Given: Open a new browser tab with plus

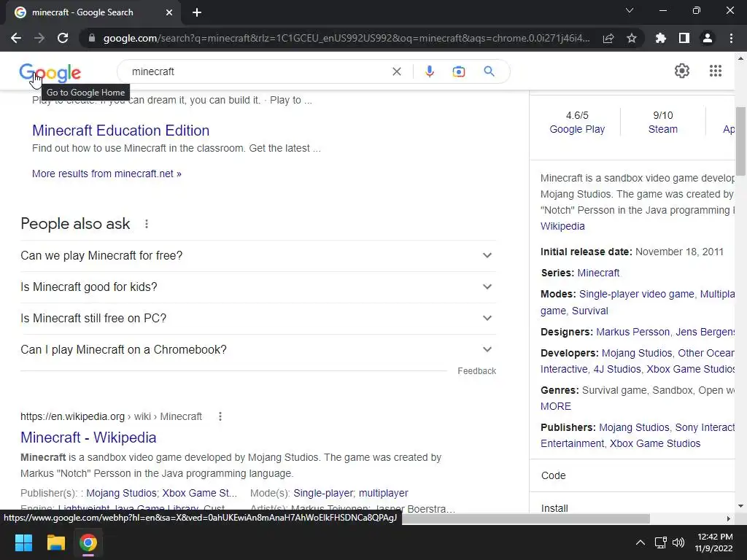Looking at the screenshot, I should [x=197, y=12].
